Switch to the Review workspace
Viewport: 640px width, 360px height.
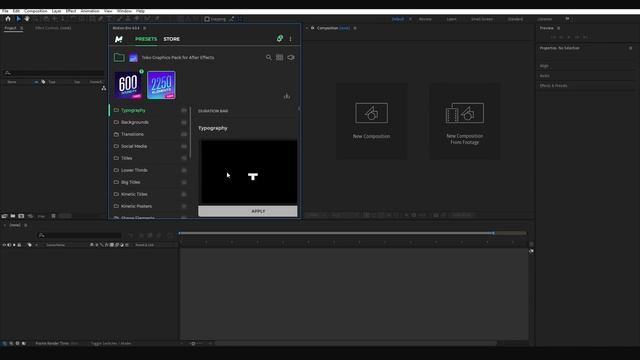425,19
